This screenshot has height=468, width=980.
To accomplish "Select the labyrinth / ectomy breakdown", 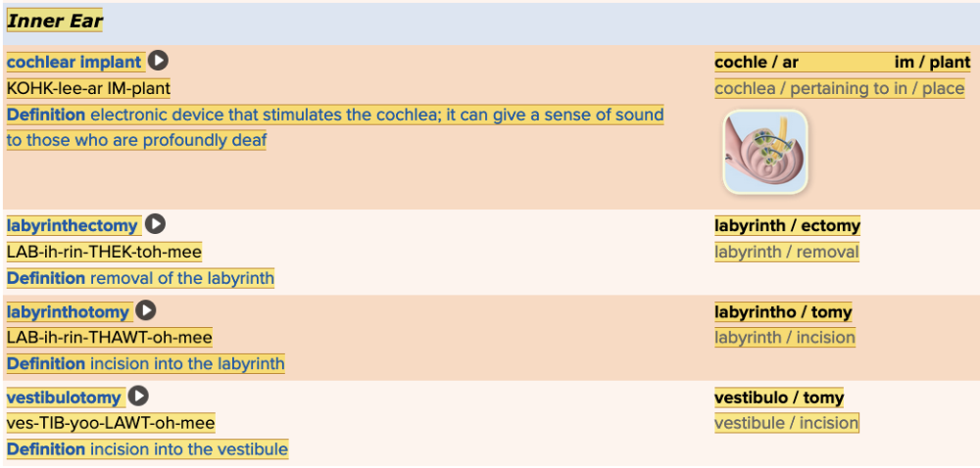I will pyautogui.click(x=787, y=226).
